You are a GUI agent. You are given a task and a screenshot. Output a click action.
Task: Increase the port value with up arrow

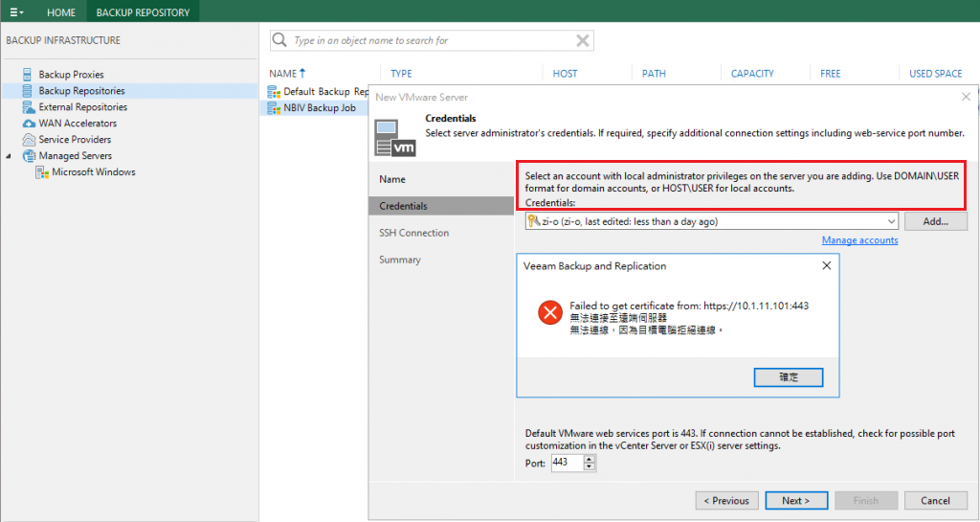coord(590,459)
